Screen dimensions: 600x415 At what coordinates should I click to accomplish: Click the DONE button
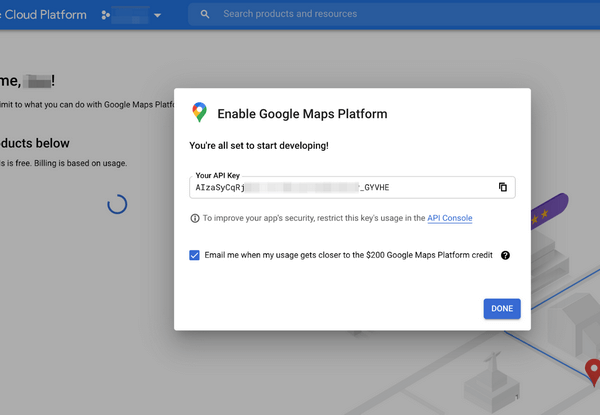pos(502,309)
